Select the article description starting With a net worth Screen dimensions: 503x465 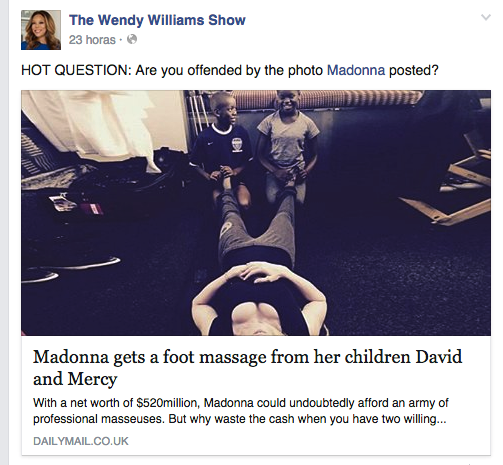241,411
